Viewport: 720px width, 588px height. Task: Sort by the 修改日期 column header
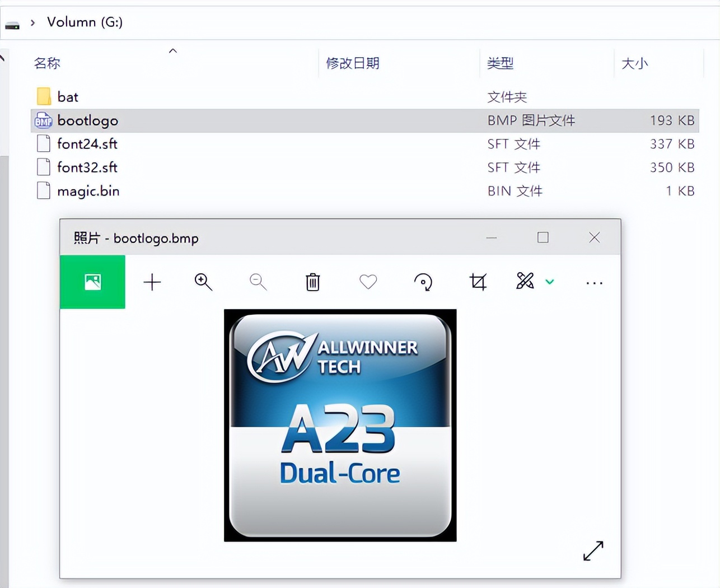pyautogui.click(x=353, y=63)
